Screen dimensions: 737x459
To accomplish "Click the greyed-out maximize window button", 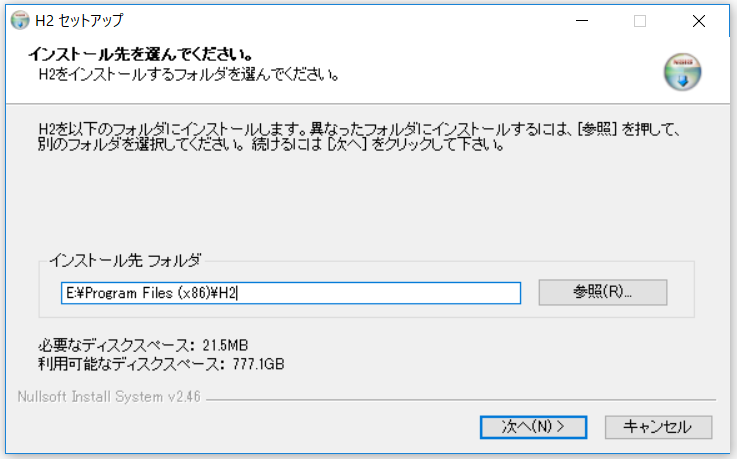I will pos(640,20).
